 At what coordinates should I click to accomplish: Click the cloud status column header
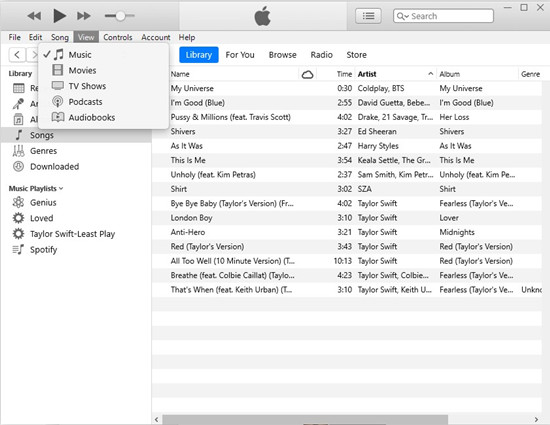pyautogui.click(x=308, y=74)
